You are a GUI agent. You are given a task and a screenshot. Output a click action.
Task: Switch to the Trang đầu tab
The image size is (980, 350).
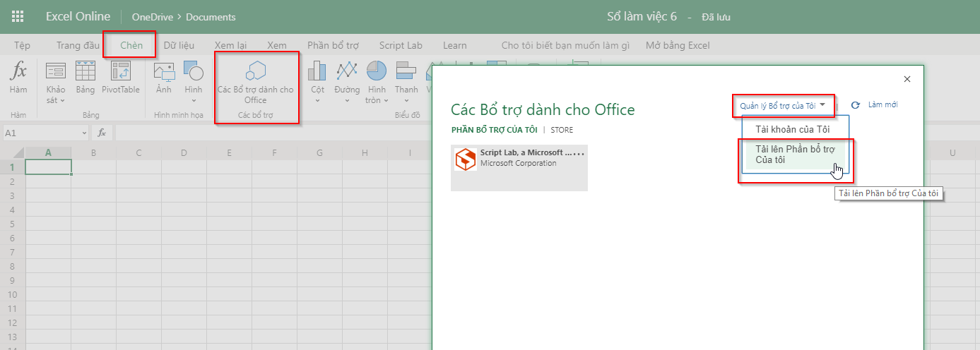point(78,45)
